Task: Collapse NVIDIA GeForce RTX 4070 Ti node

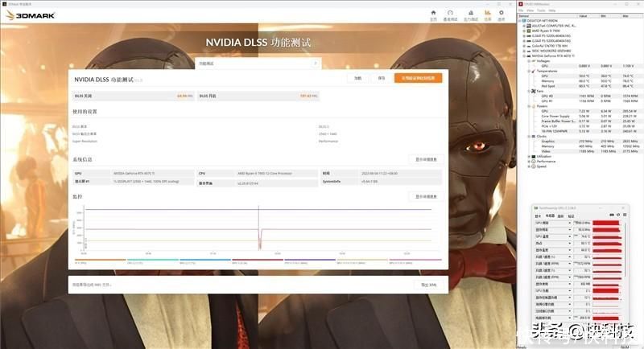Action: point(524,55)
